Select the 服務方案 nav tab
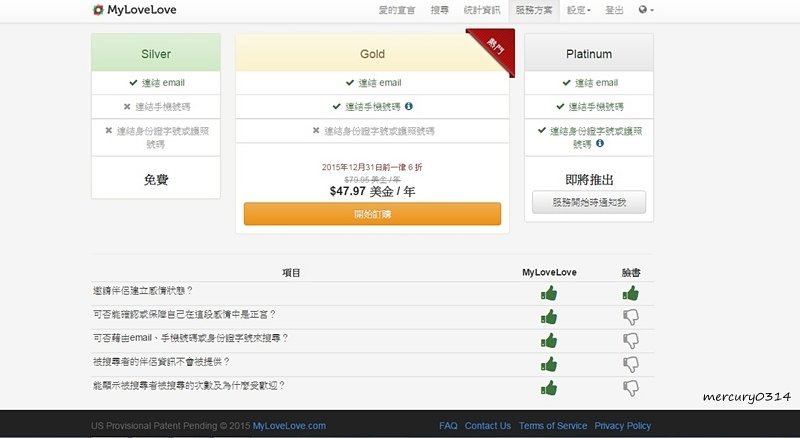Viewport: 800px width, 438px height. pos(534,10)
